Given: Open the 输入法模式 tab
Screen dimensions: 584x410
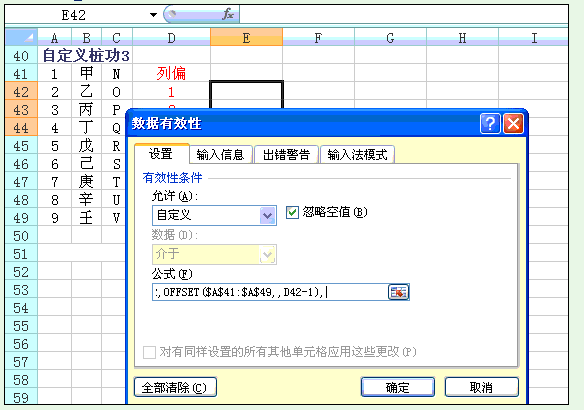Looking at the screenshot, I should (x=357, y=155).
